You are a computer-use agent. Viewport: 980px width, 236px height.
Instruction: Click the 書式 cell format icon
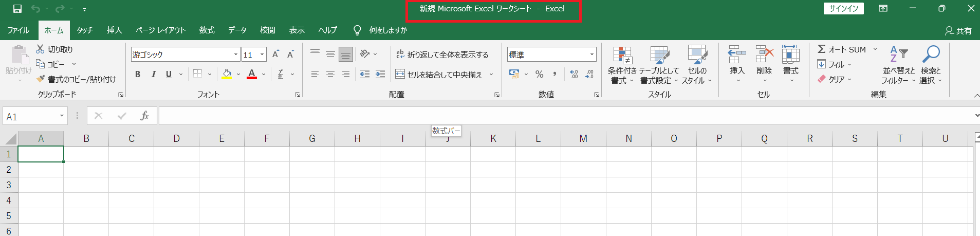[791, 55]
